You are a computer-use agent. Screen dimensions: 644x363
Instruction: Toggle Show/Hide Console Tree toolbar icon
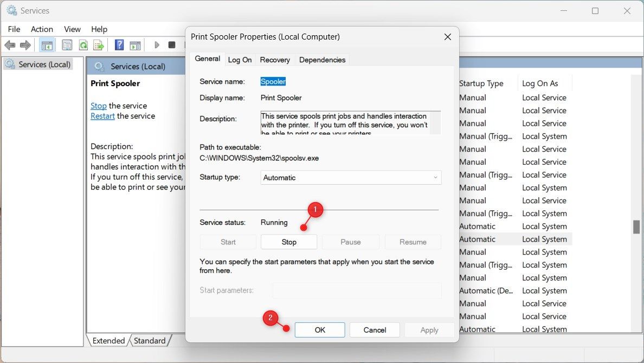[x=47, y=45]
